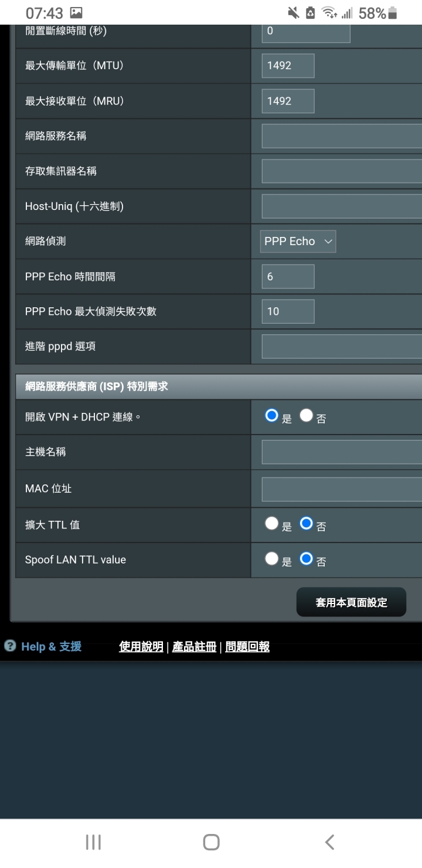Open the 問題回報 link
The width and height of the screenshot is (422, 868).
click(247, 646)
